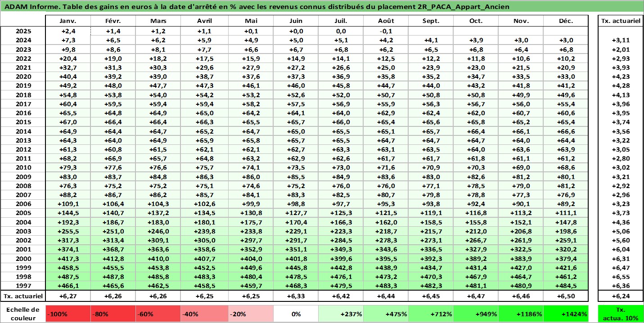The width and height of the screenshot is (644, 323).
Task: Click the Juin Tx. actuariel value +6,33
Action: click(296, 296)
